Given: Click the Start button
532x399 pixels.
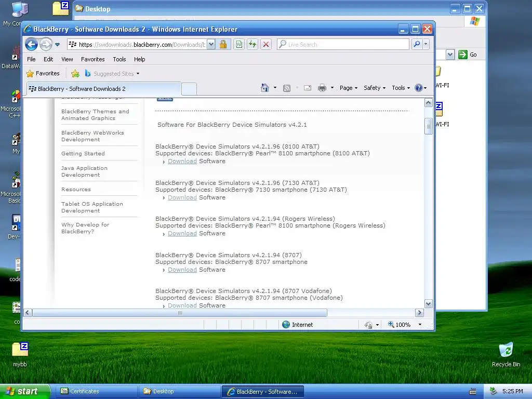Looking at the screenshot, I should (25, 392).
